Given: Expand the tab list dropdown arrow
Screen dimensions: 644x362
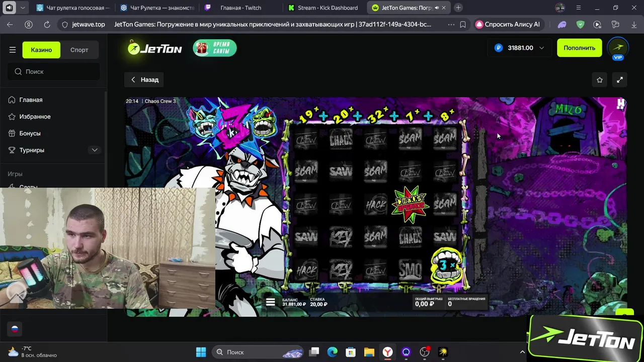Looking at the screenshot, I should point(23,8).
